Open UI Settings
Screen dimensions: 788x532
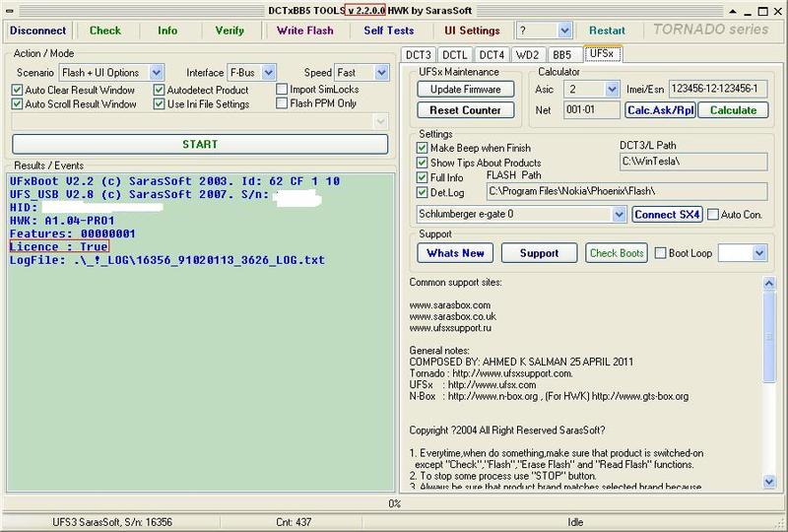472,31
